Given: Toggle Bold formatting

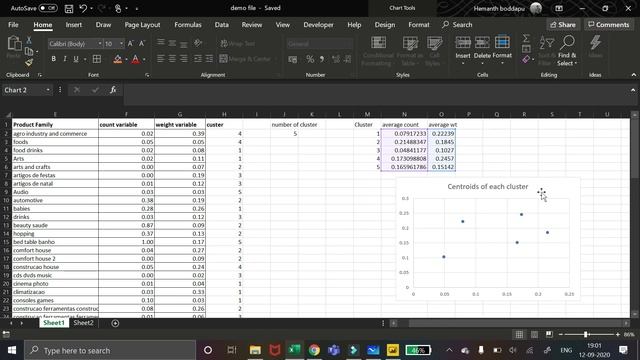Looking at the screenshot, I should coord(53,59).
